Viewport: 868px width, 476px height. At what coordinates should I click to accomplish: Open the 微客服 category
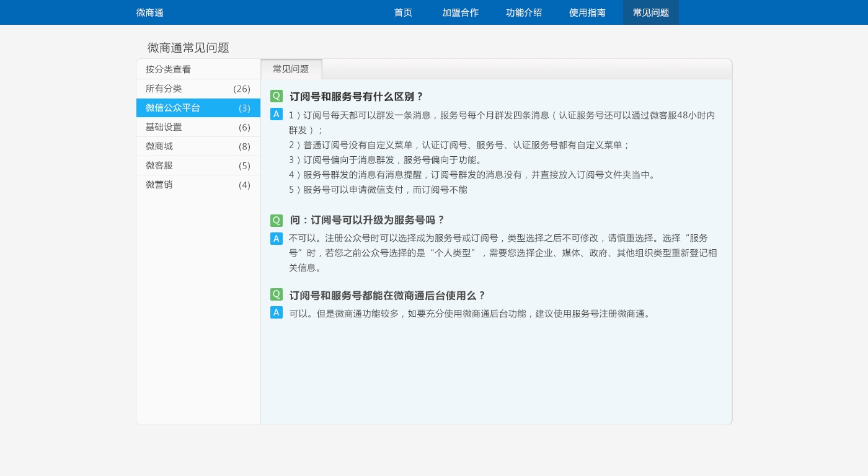198,165
